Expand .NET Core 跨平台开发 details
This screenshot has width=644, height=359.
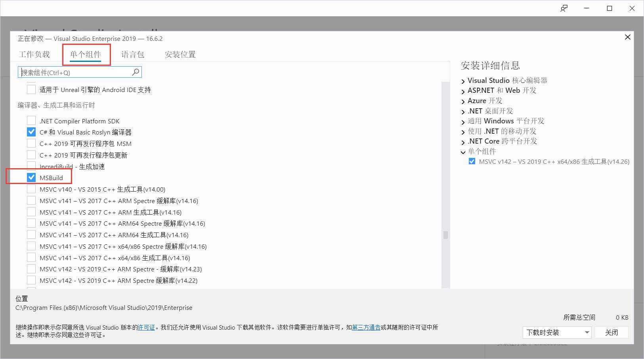tap(463, 142)
